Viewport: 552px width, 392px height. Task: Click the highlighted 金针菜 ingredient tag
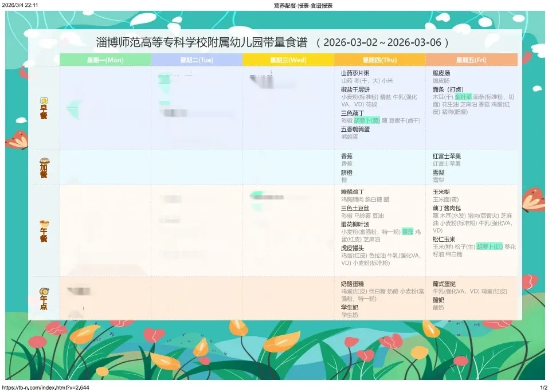[459, 97]
